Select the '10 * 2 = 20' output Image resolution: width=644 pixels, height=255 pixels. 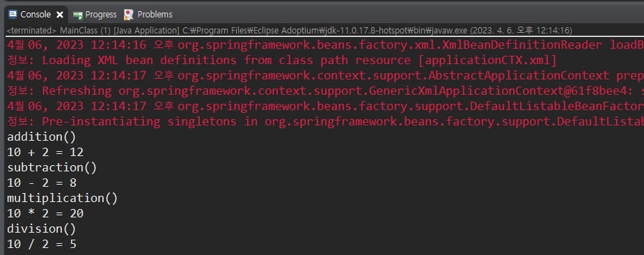tap(45, 213)
